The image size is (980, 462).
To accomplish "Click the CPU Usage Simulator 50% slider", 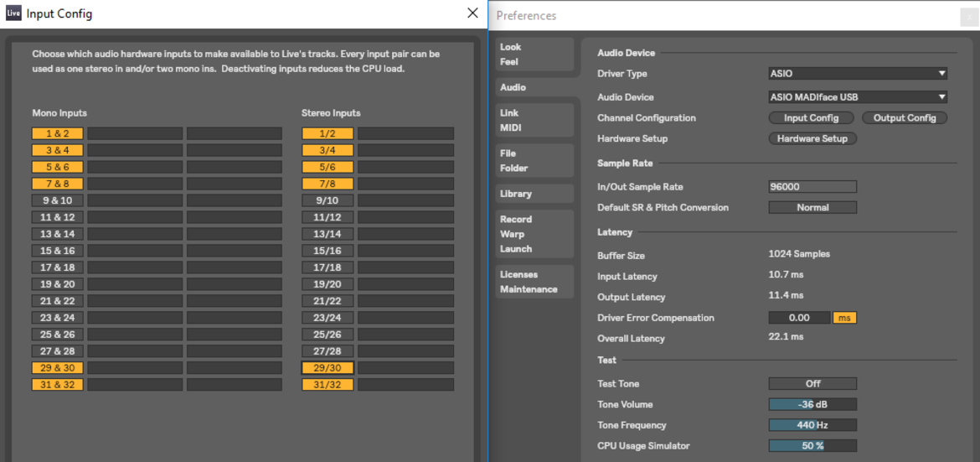I will click(x=812, y=446).
